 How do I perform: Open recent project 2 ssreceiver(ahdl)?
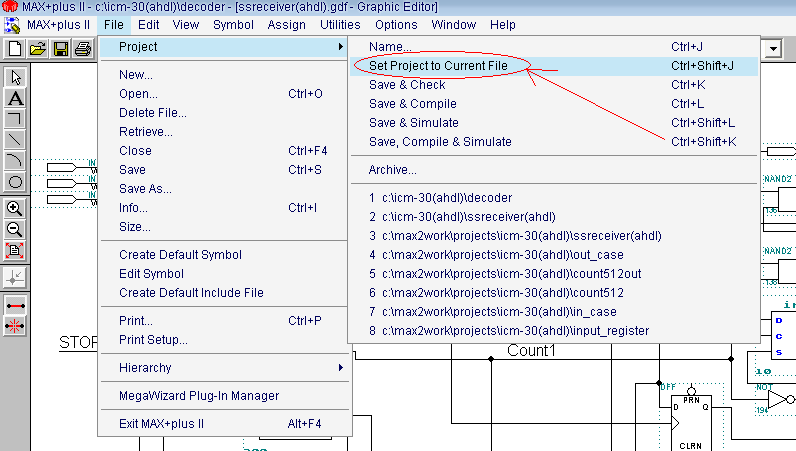(x=554, y=217)
